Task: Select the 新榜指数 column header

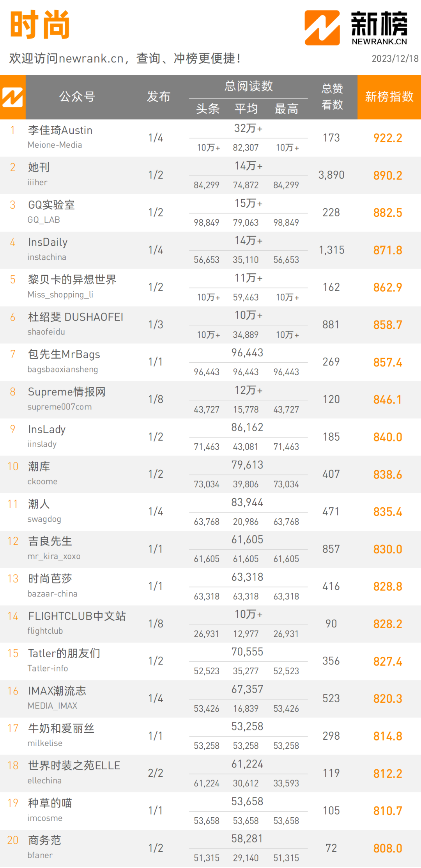Action: click(389, 97)
